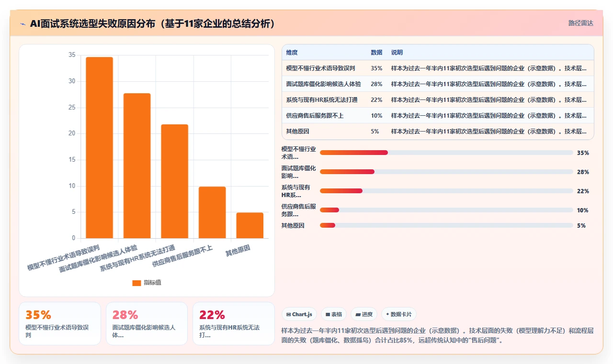Toggle the 指标值 legend item

[x=147, y=283]
